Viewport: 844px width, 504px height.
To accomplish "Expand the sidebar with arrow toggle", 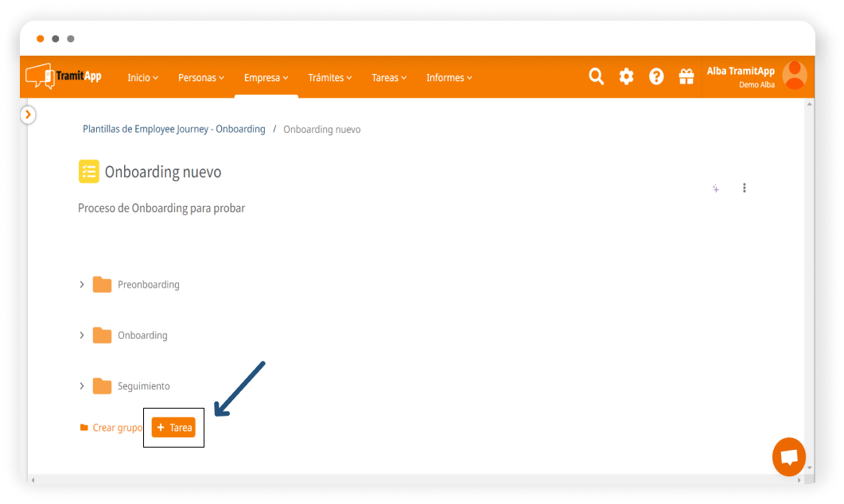I will 28,114.
